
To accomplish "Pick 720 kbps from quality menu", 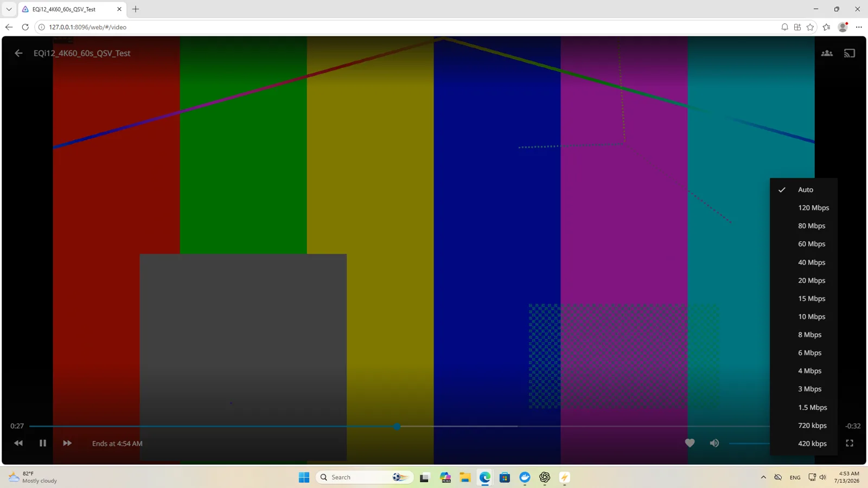I will pyautogui.click(x=804, y=426).
